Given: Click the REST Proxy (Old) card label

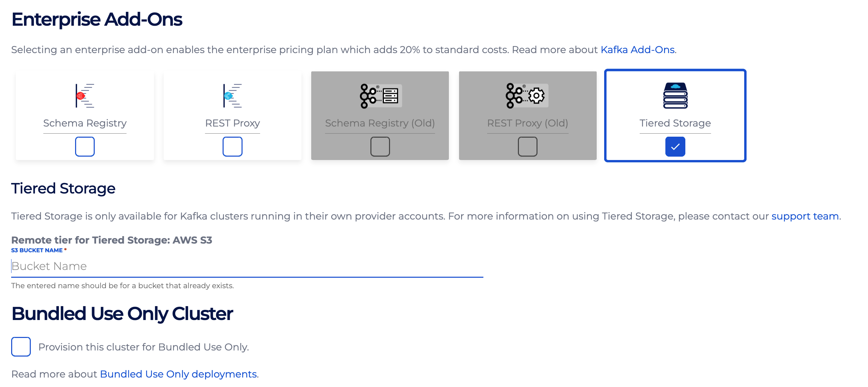Looking at the screenshot, I should pyautogui.click(x=527, y=123).
